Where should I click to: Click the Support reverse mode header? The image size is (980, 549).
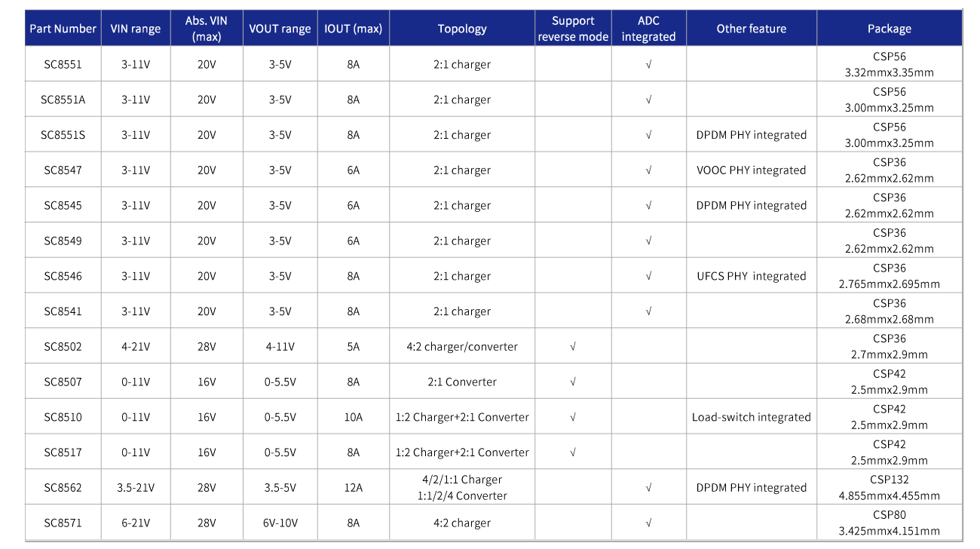tap(573, 29)
